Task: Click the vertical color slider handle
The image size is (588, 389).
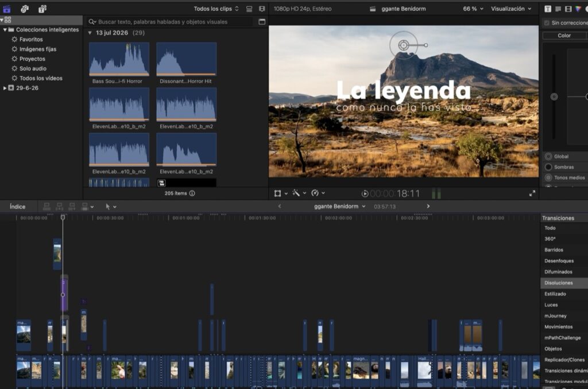Action: click(x=554, y=97)
